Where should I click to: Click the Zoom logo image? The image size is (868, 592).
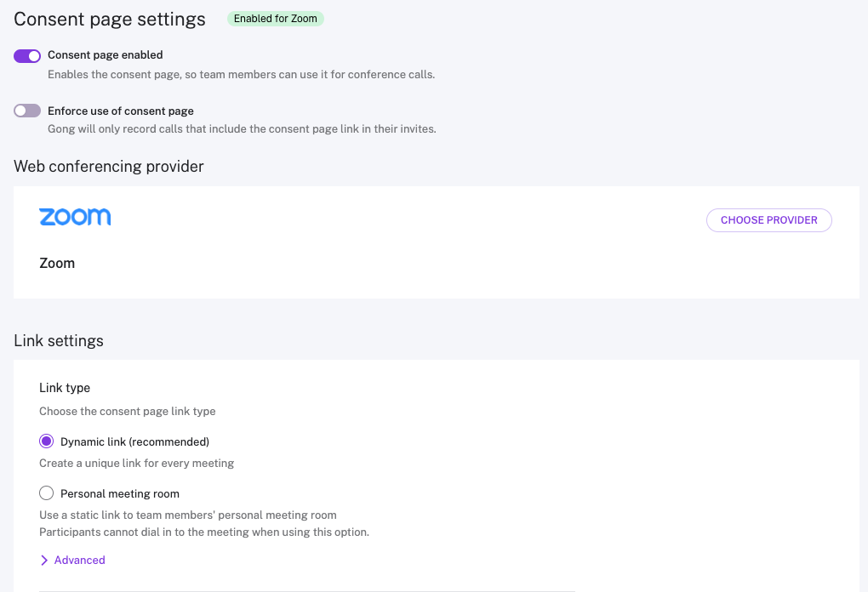75,217
